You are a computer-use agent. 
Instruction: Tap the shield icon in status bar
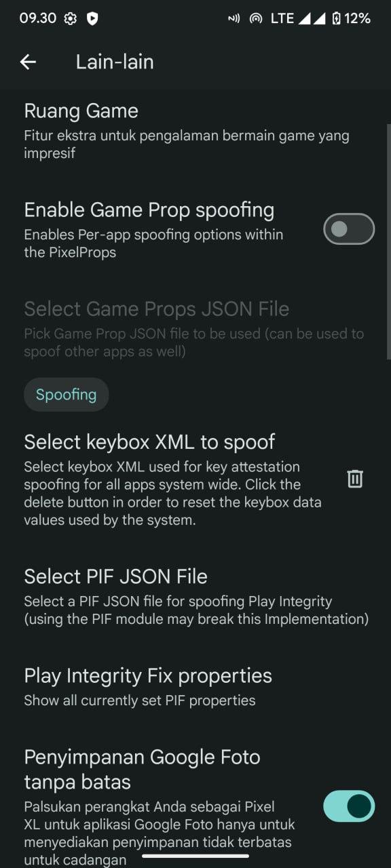point(92,19)
